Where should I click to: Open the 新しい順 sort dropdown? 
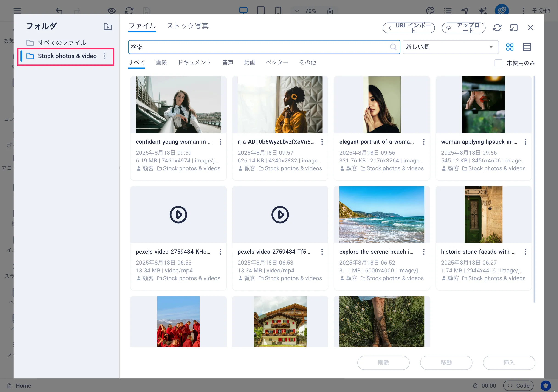pos(451,47)
